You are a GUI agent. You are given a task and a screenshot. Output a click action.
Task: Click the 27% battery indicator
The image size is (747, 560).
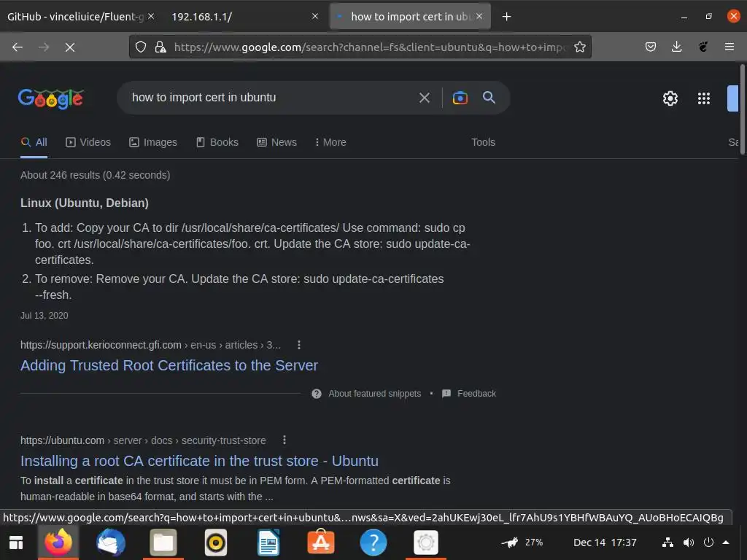pos(522,542)
